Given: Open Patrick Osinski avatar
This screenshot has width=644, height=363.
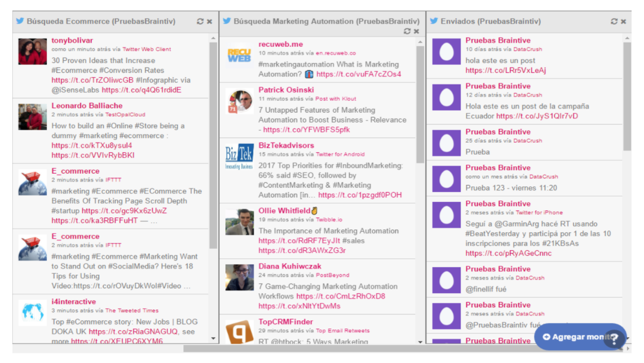Looking at the screenshot, I should point(240,101).
